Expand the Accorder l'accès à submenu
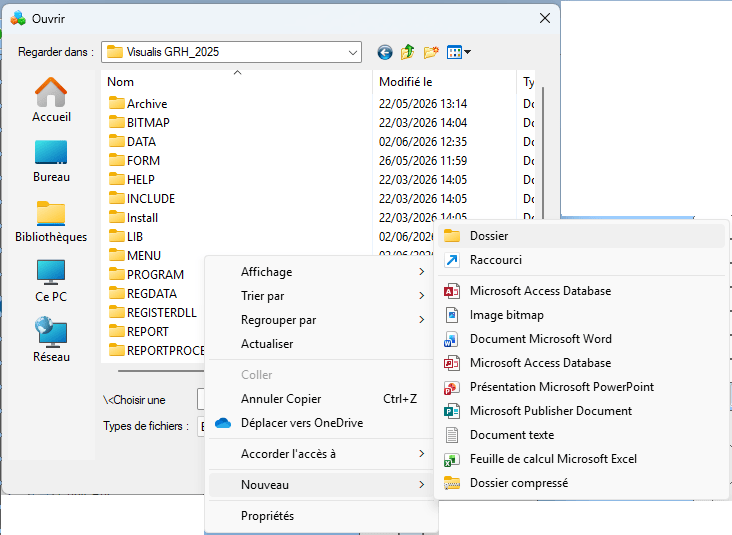The image size is (732, 535). tap(322, 454)
